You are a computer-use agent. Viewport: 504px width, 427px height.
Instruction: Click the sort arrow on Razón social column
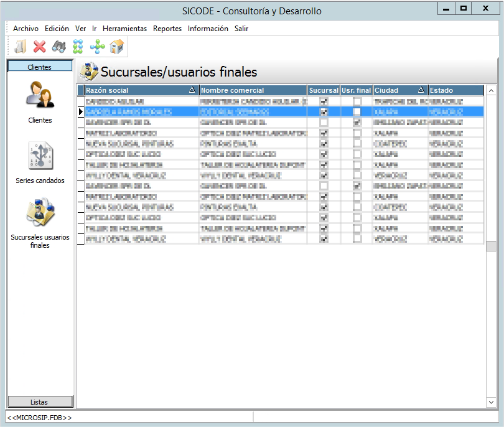192,91
